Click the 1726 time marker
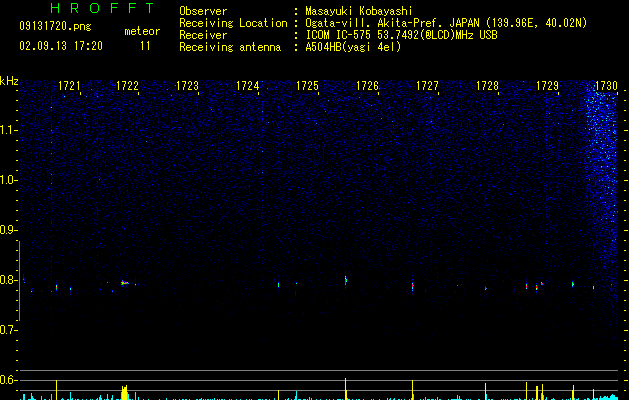The width and height of the screenshot is (629, 400). (x=367, y=86)
